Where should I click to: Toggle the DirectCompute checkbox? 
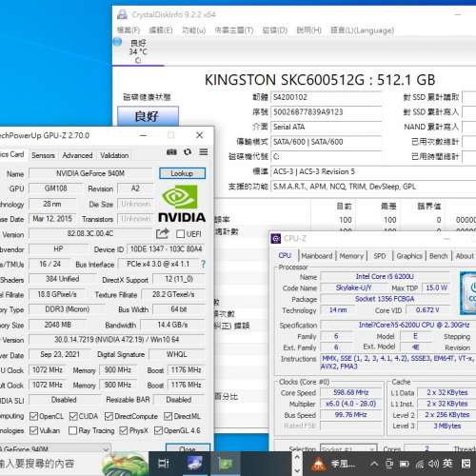click(x=109, y=416)
